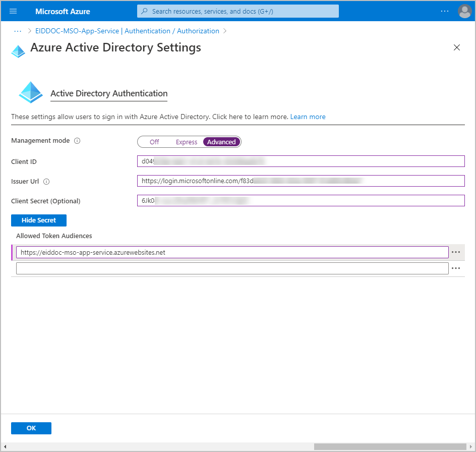Click the Hide Secret button

tap(39, 220)
